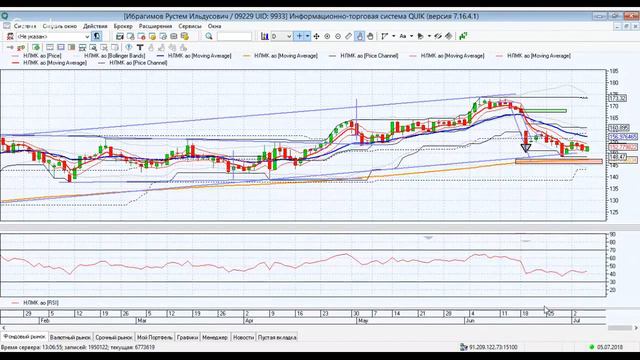640x360 pixels.
Task: Switch to Срочный рынок tab
Action: click(x=114, y=338)
